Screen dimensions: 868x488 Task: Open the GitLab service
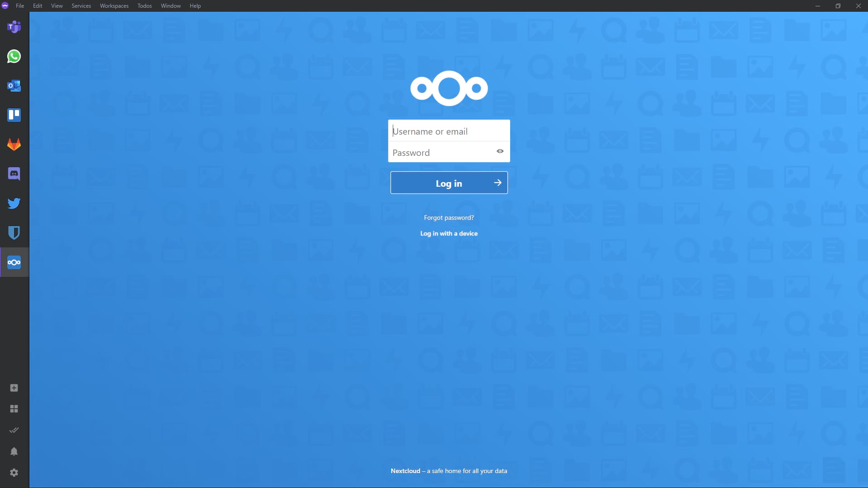(14, 144)
